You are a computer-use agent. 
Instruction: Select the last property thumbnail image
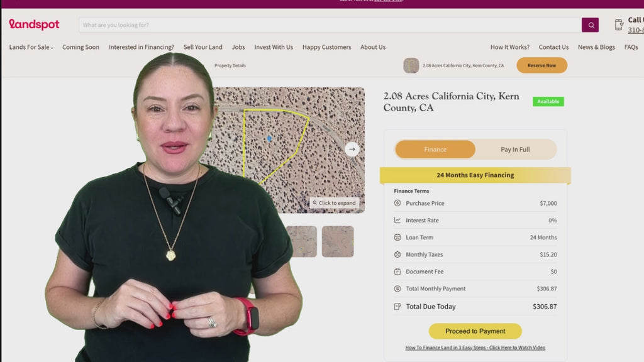[x=338, y=241]
